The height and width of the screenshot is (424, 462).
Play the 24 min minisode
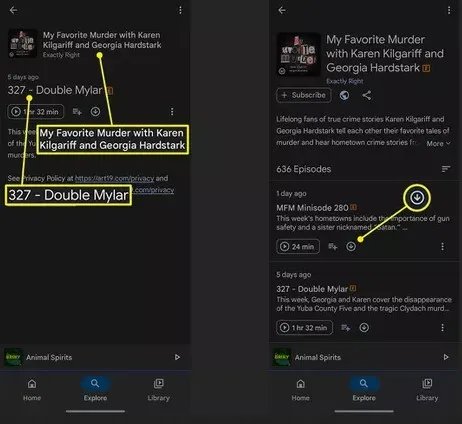[x=298, y=246]
